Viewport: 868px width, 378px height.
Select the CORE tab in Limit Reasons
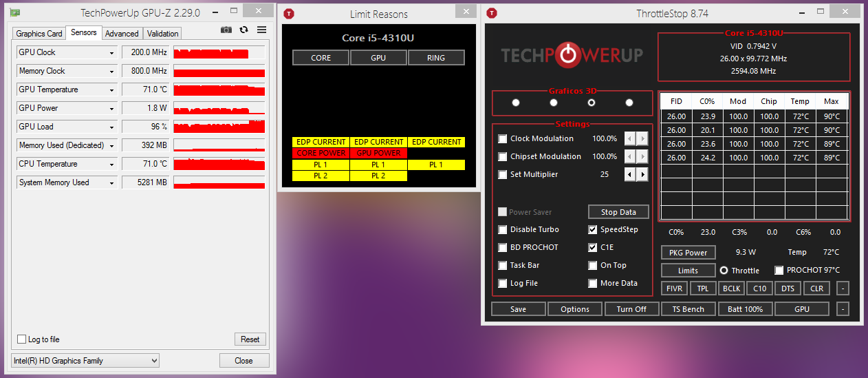pyautogui.click(x=321, y=58)
